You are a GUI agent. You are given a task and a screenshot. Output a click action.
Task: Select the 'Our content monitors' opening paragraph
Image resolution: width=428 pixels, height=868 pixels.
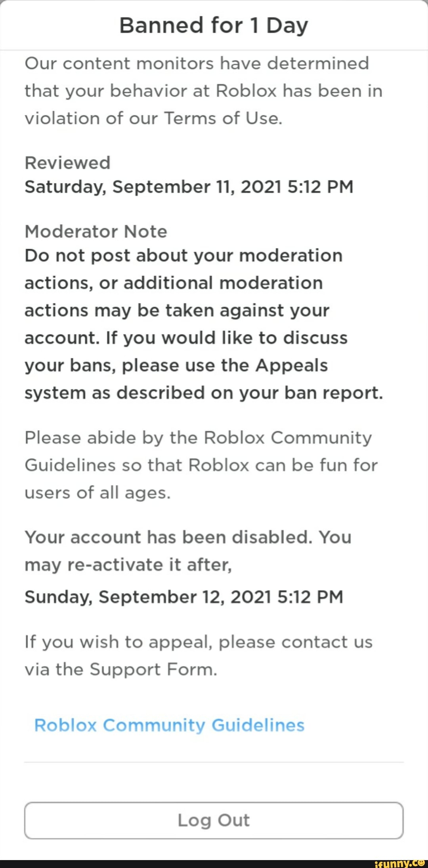pyautogui.click(x=203, y=91)
